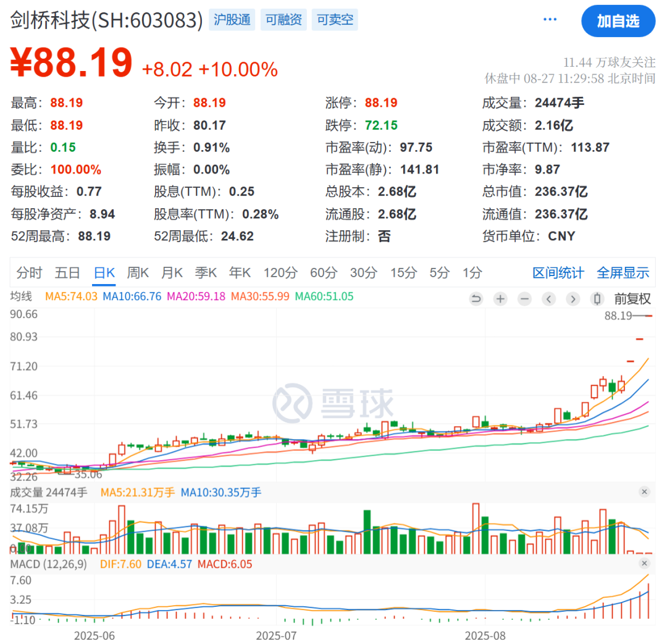Click the 2025-06 date axis label
This screenshot has width=667, height=644.
(94, 635)
